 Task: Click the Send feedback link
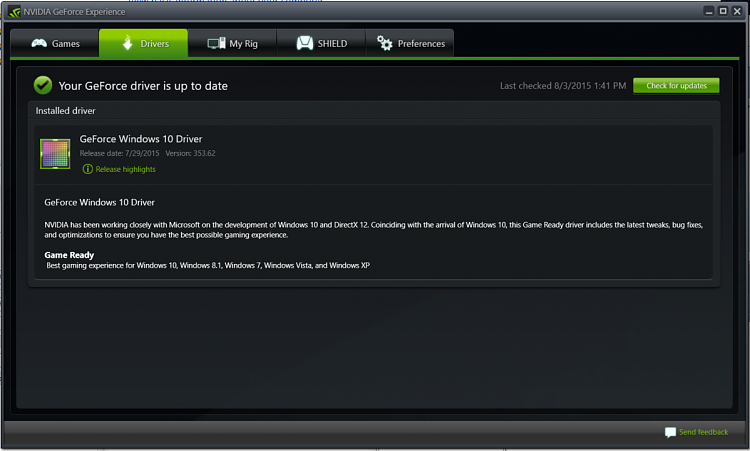(703, 432)
